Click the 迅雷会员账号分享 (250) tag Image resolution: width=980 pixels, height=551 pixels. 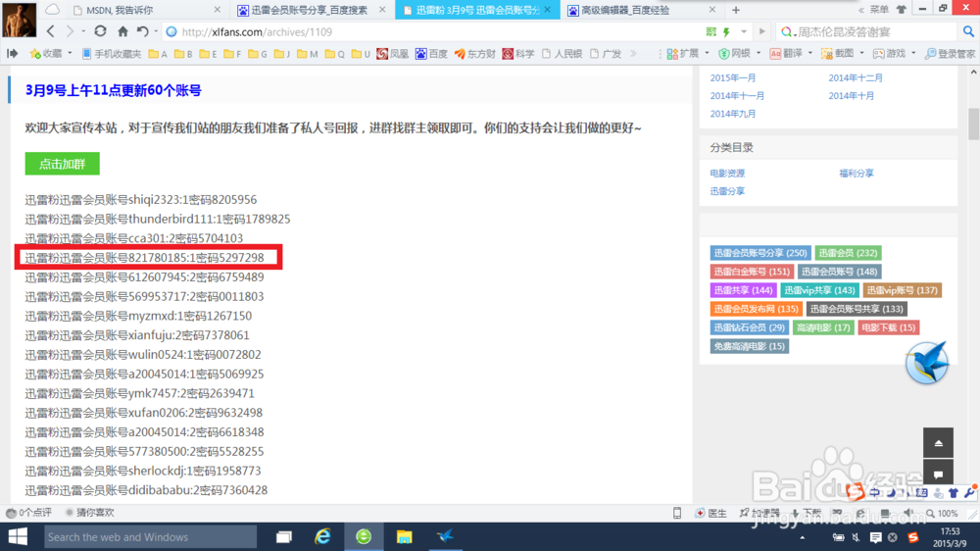pos(760,253)
